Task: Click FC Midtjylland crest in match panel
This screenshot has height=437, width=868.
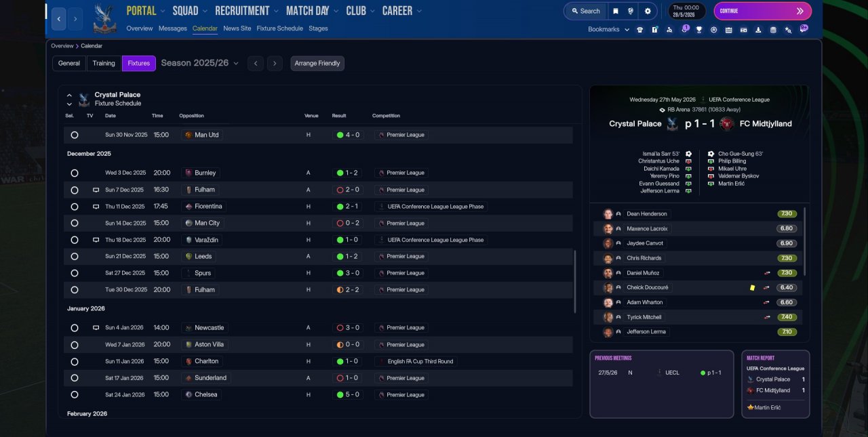Action: tap(727, 123)
